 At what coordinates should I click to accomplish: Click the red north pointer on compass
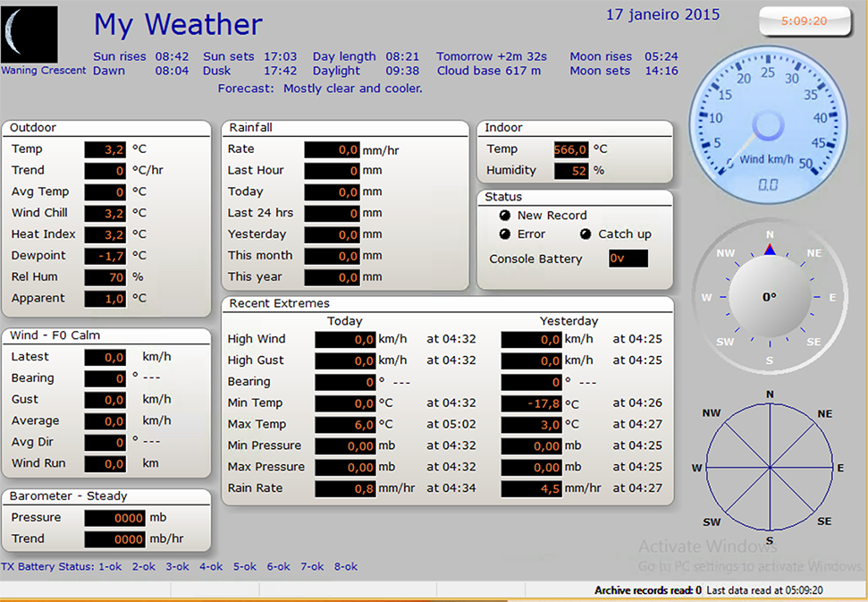770,250
